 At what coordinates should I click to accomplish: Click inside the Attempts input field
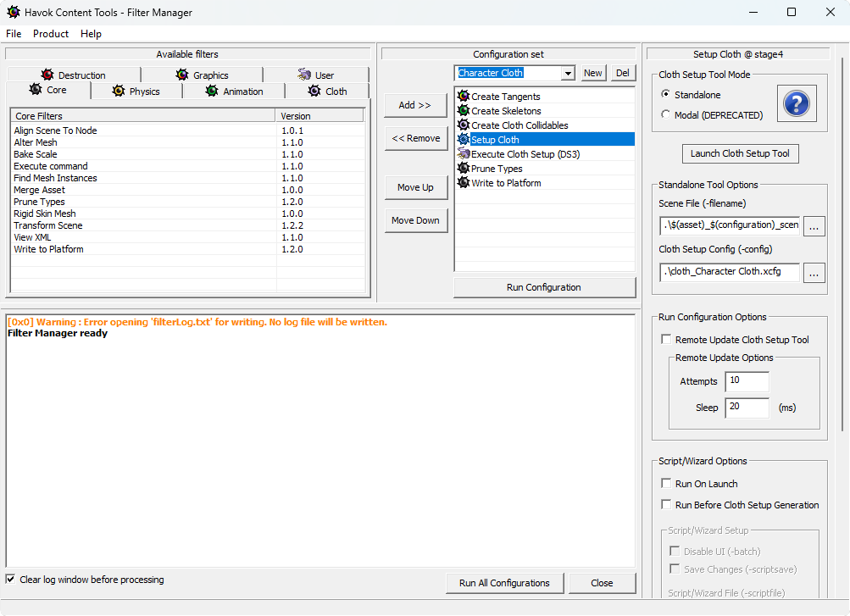746,381
